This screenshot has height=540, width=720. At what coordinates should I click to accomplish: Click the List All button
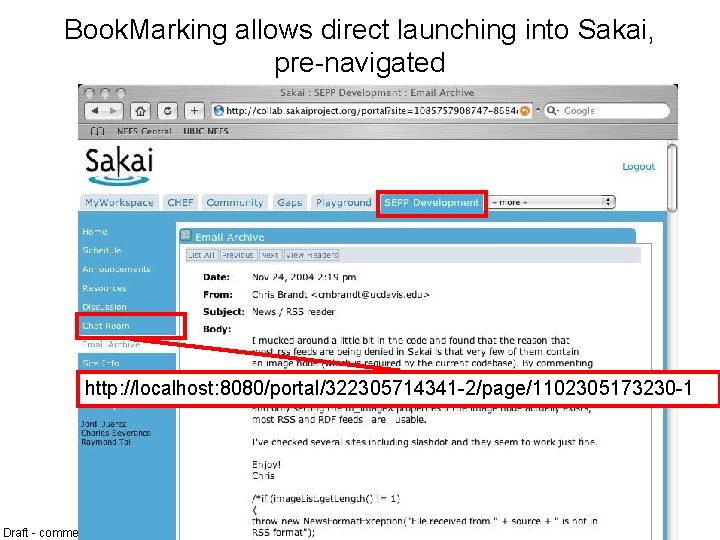pos(201,255)
